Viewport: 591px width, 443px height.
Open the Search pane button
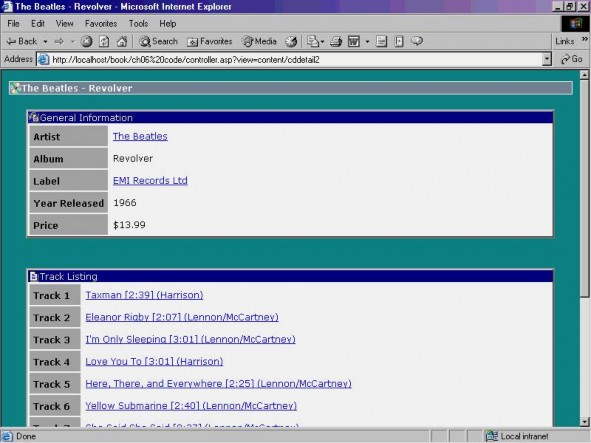(x=158, y=41)
